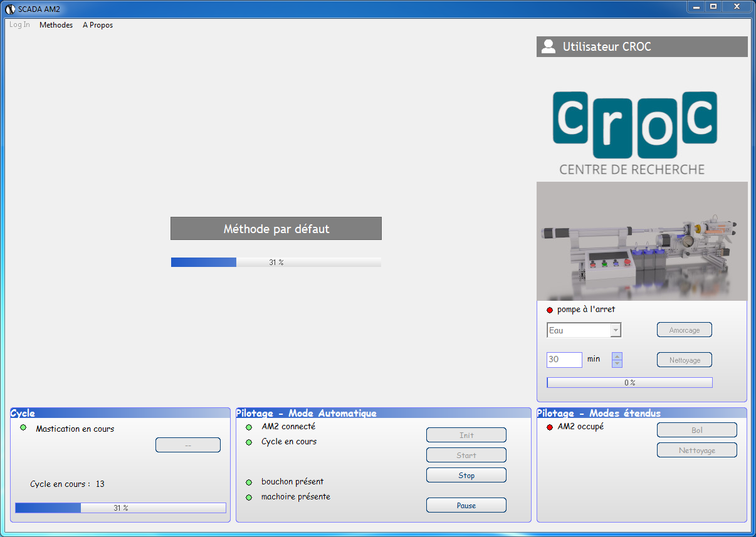Screen dimensions: 756x537
Task: Stop the cycle with the Stop button
Action: [466, 475]
